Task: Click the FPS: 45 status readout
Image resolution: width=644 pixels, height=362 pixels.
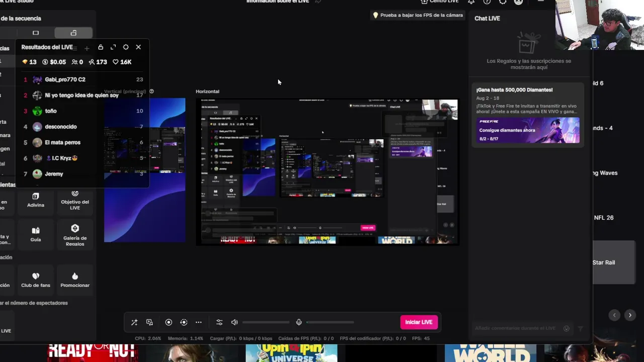Action: tap(421, 338)
